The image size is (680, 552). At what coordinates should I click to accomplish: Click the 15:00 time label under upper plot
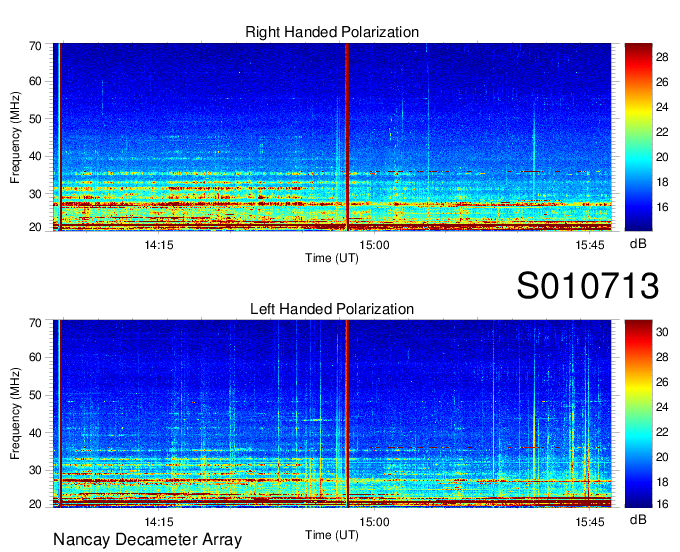pos(374,245)
